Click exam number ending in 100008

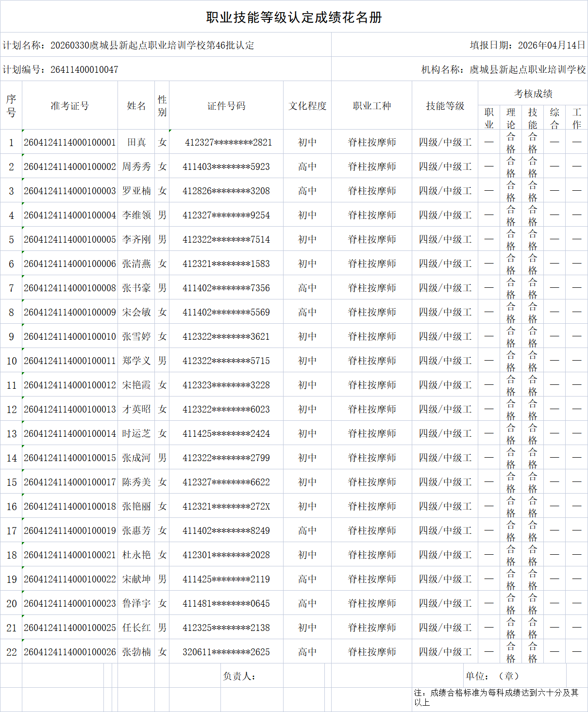70,288
